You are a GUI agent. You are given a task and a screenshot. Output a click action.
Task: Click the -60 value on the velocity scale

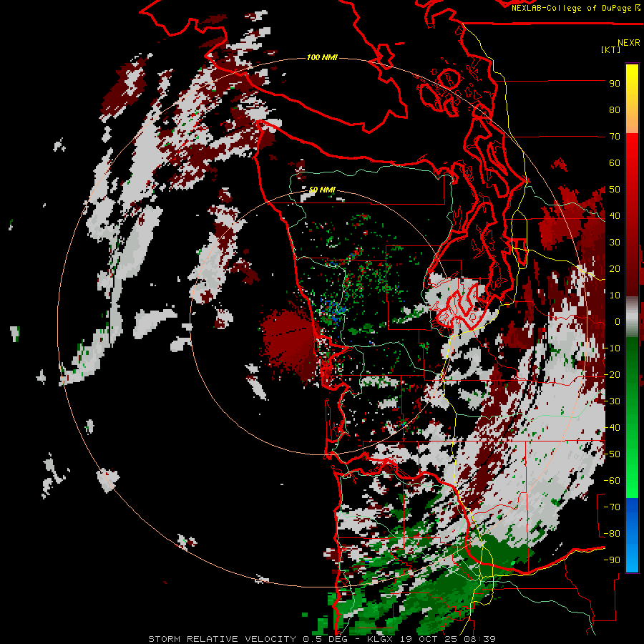(612, 481)
